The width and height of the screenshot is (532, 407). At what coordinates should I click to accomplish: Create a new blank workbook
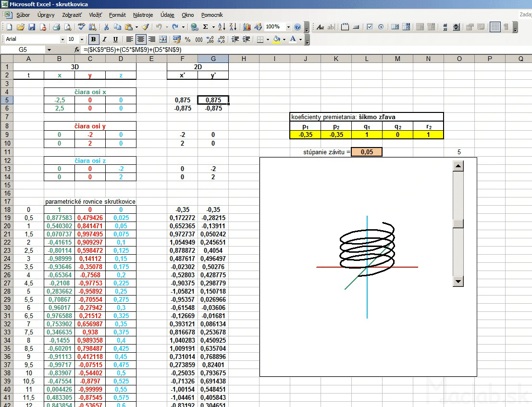click(10, 27)
